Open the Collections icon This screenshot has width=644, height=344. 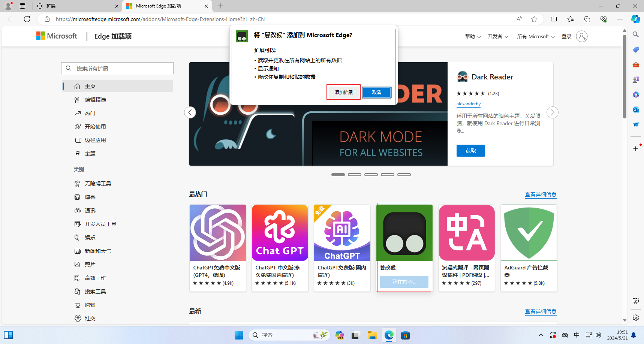pos(587,19)
